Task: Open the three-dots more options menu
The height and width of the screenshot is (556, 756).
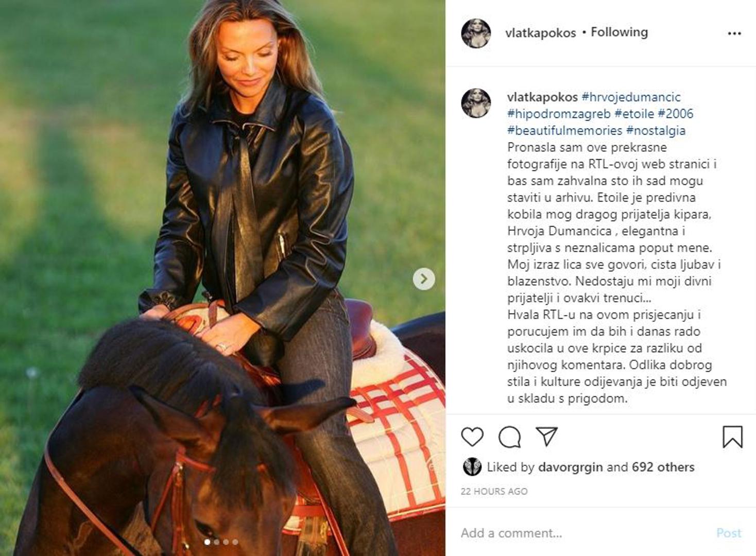Action: [734, 33]
